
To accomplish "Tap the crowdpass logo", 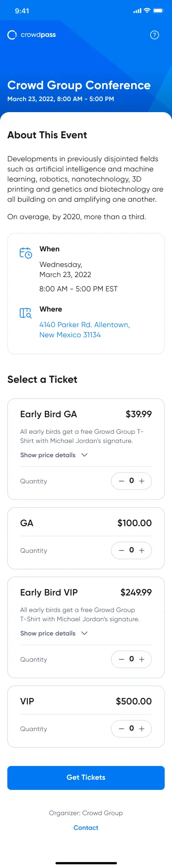I will 32,35.
